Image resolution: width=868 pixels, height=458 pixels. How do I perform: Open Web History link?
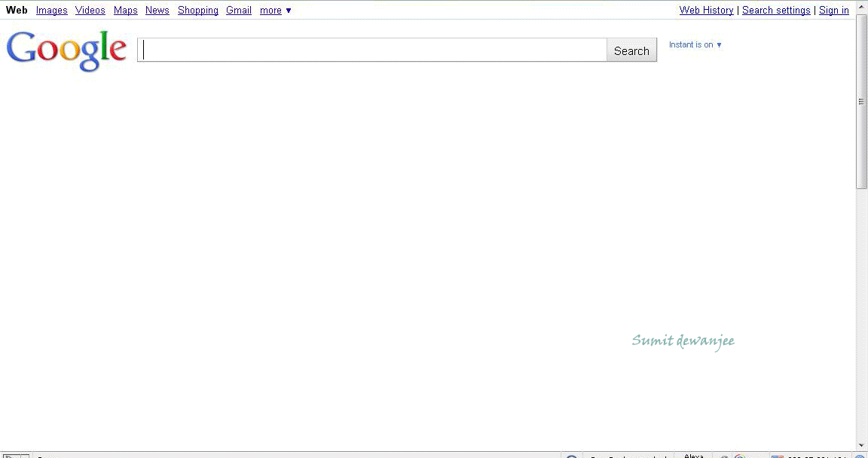tap(706, 11)
